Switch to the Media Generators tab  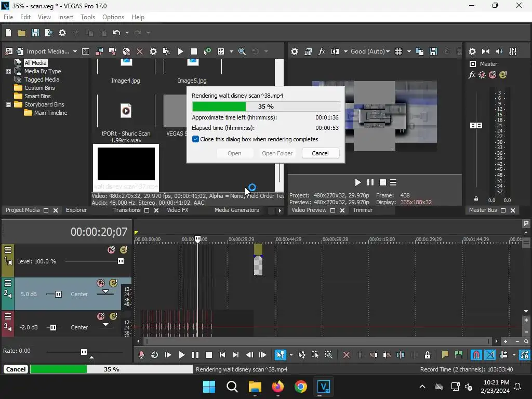point(236,210)
